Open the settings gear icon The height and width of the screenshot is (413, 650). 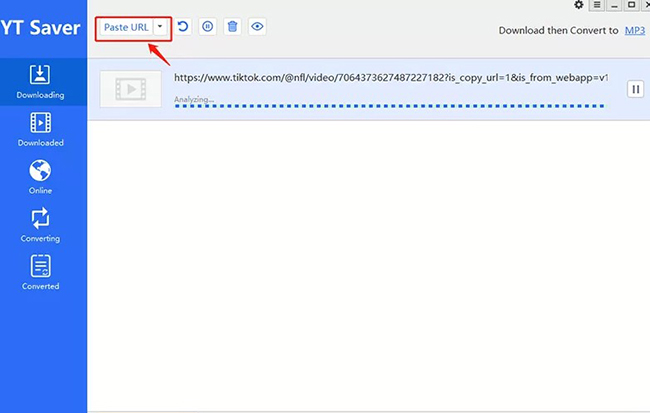tap(578, 5)
